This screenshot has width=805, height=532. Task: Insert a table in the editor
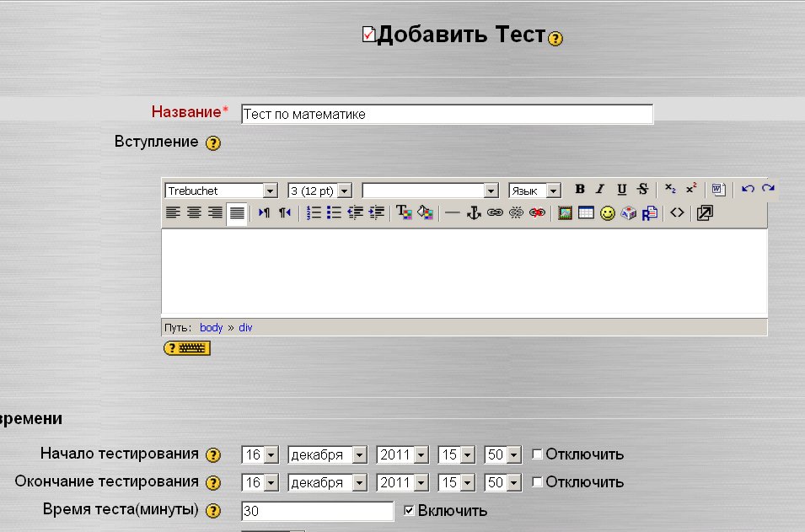click(585, 213)
